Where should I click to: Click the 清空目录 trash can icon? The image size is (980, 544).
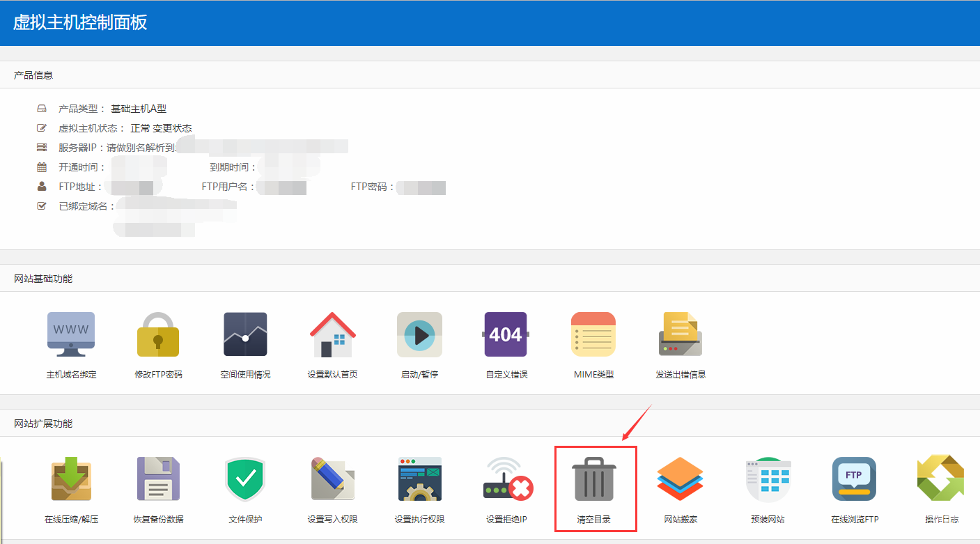(594, 479)
